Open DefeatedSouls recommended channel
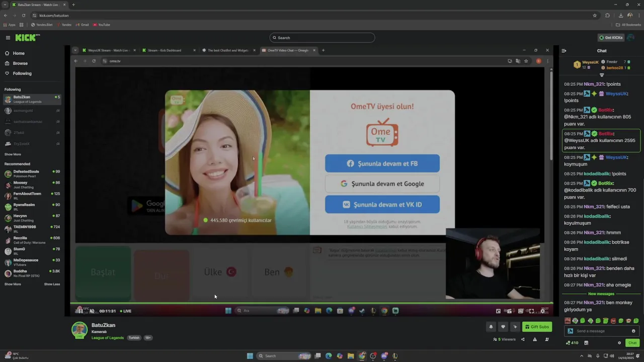This screenshot has width=644, height=362. coord(32,173)
